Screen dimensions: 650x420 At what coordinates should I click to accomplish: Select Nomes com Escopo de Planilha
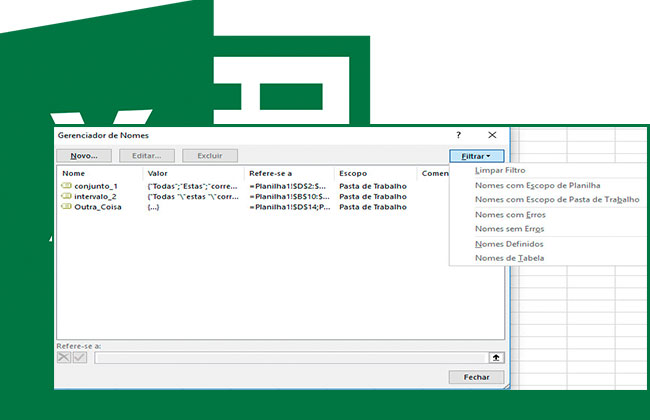point(538,186)
